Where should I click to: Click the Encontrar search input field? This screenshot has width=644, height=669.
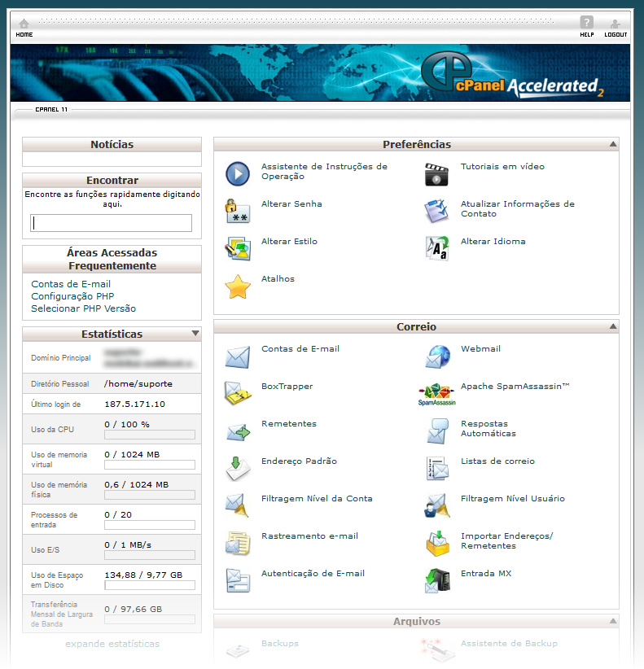click(112, 223)
